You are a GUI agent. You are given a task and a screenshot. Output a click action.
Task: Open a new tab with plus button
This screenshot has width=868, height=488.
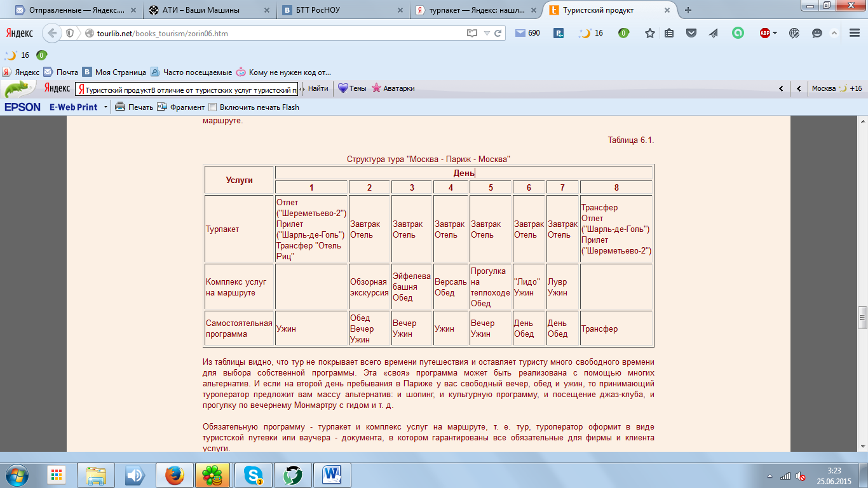[x=688, y=10]
